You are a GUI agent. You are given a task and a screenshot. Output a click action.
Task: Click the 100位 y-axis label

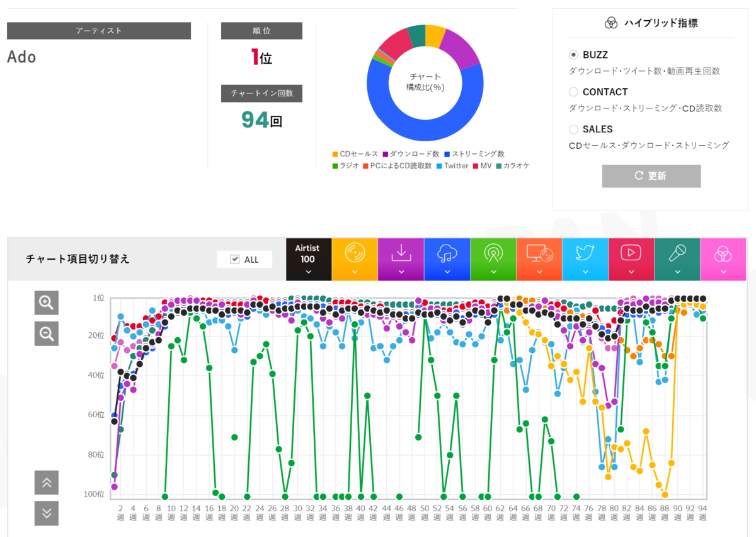93,494
